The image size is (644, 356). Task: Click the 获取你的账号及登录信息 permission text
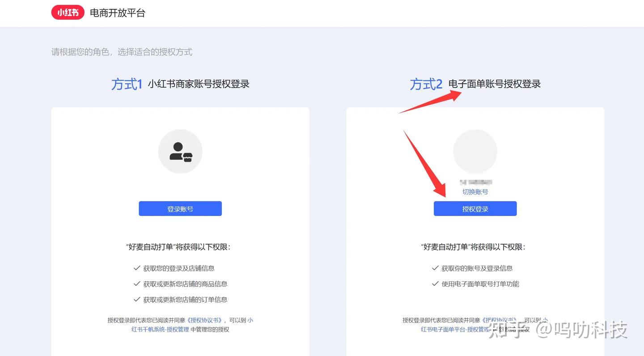coord(477,268)
